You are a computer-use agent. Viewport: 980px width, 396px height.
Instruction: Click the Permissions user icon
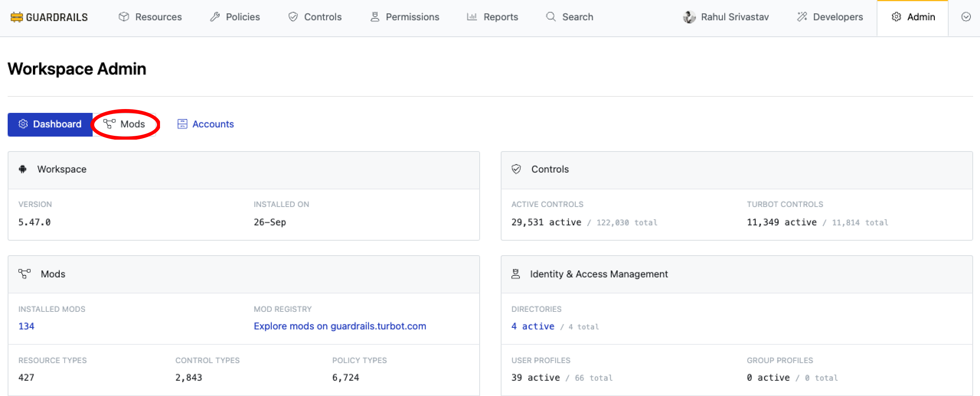(375, 17)
